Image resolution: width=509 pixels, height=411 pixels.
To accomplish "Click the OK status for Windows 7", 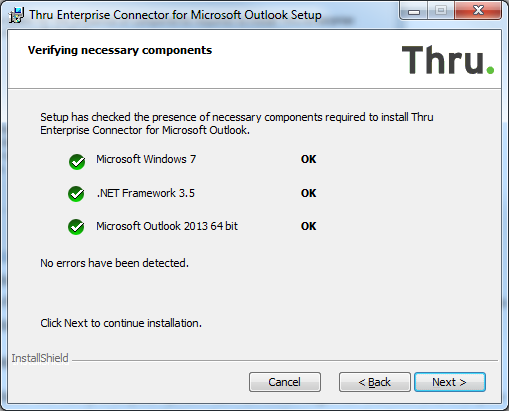I will coord(308,159).
